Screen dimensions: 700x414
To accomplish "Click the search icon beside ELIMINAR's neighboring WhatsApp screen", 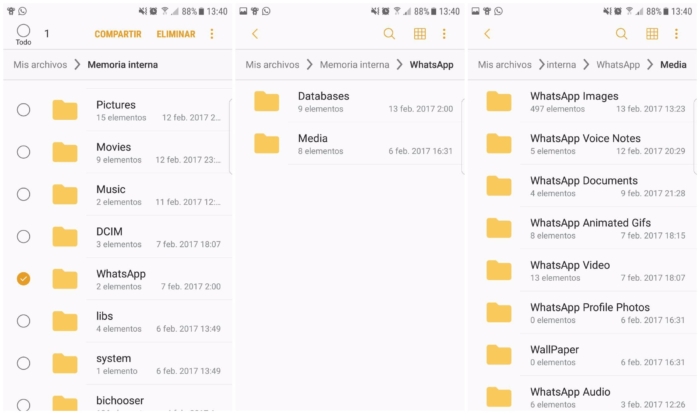I will pyautogui.click(x=389, y=34).
